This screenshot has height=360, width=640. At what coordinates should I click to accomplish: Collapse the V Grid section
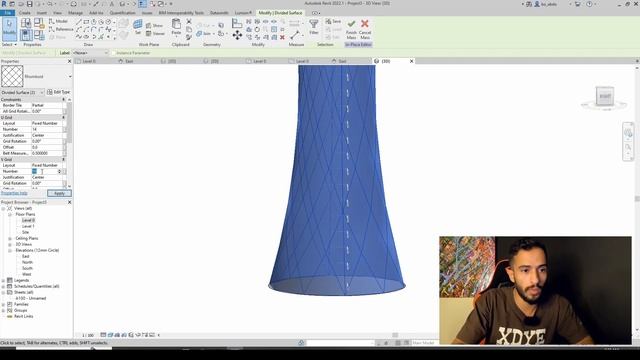(x=63, y=160)
